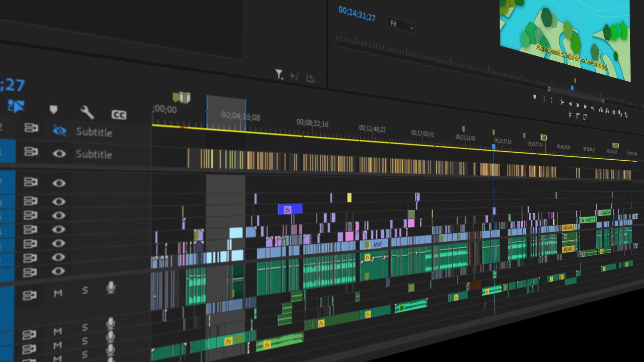Click the Program Monitor preview image
This screenshot has height=362, width=644.
[565, 38]
